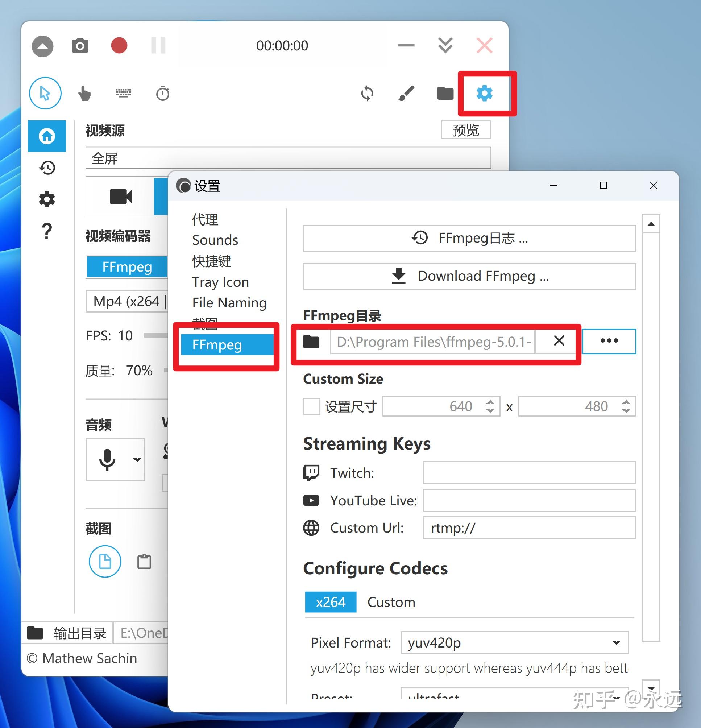Click the E:\OneD output path field
The height and width of the screenshot is (728, 701).
tap(141, 633)
